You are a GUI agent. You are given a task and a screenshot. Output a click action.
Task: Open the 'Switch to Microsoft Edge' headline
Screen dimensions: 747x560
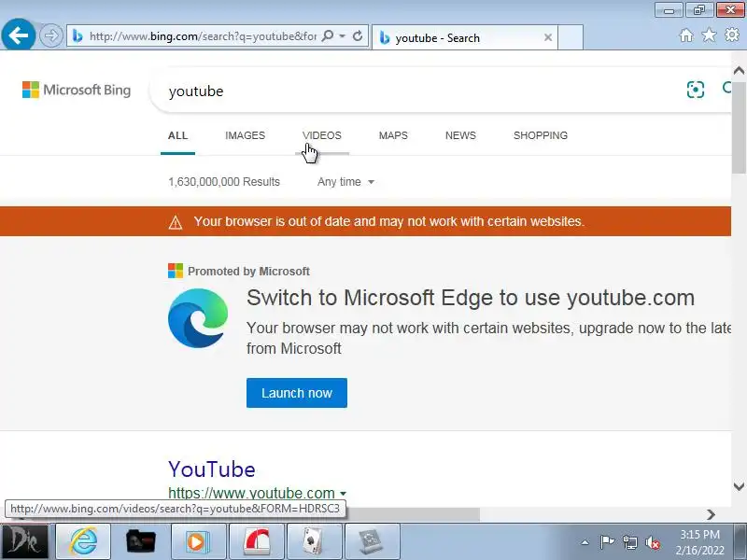471,298
